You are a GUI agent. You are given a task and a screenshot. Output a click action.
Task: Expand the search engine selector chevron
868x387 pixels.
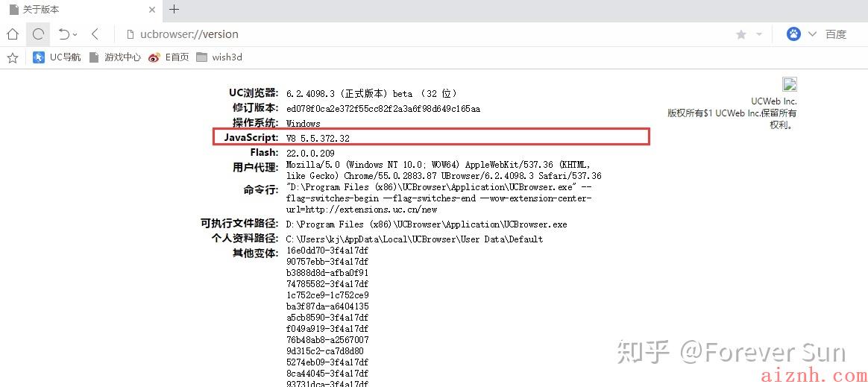pos(812,34)
